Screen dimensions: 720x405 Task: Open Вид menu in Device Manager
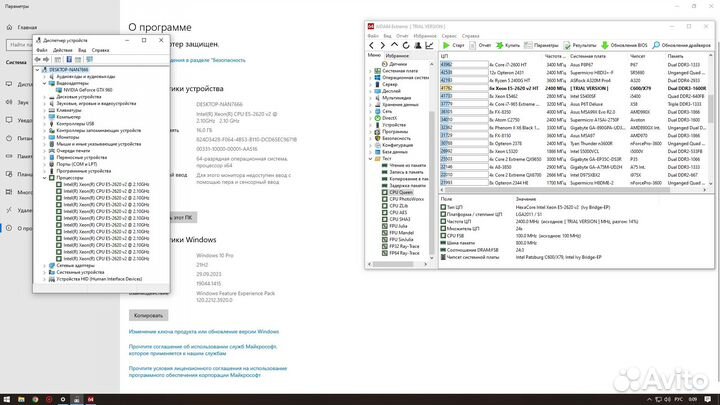tap(82, 50)
